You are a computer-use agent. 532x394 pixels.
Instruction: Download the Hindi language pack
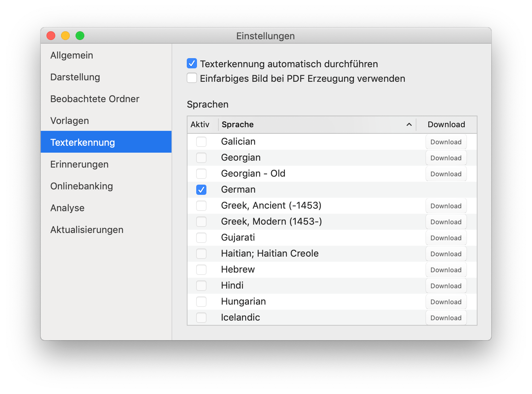(x=446, y=286)
